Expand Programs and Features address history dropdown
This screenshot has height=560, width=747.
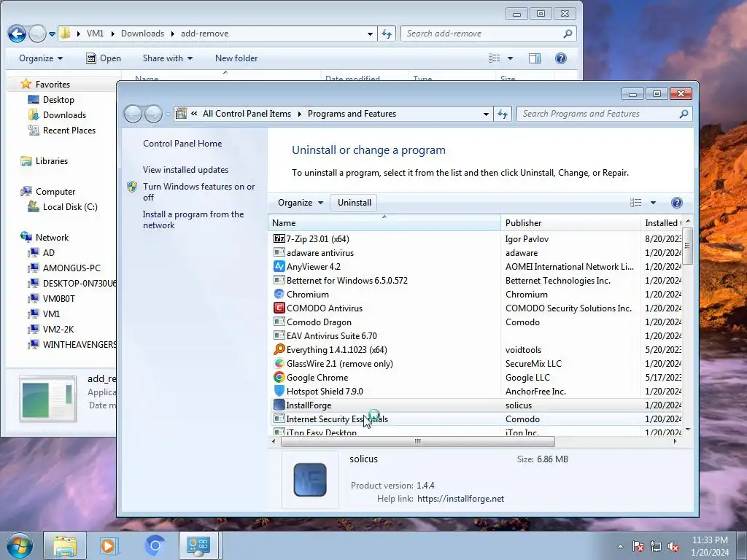[486, 114]
